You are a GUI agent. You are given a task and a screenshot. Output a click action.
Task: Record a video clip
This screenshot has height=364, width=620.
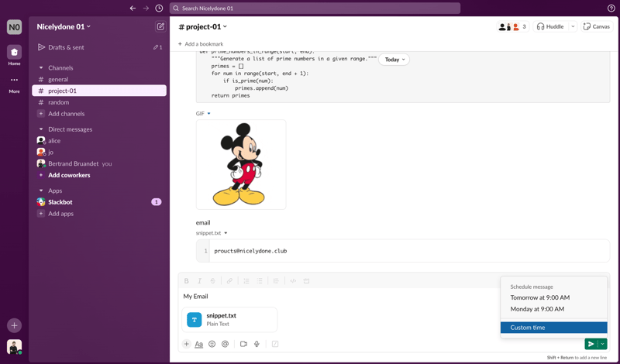click(243, 344)
